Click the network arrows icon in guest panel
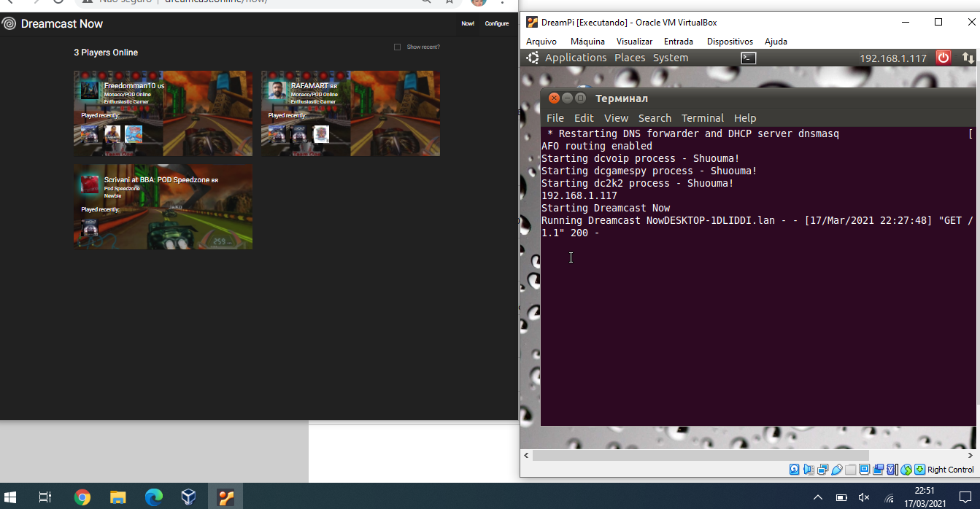Viewport: 980px width, 509px height. 968,58
